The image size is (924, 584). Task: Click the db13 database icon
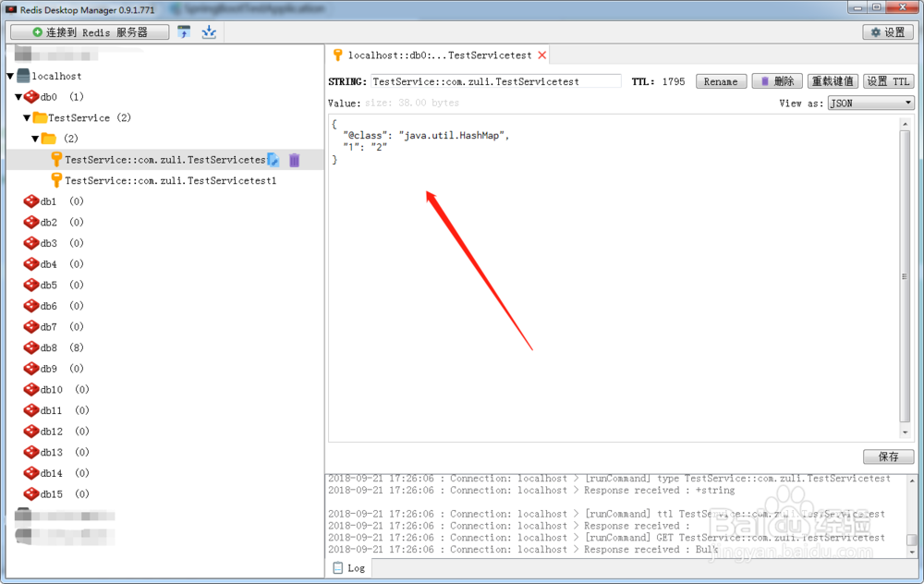click(31, 452)
